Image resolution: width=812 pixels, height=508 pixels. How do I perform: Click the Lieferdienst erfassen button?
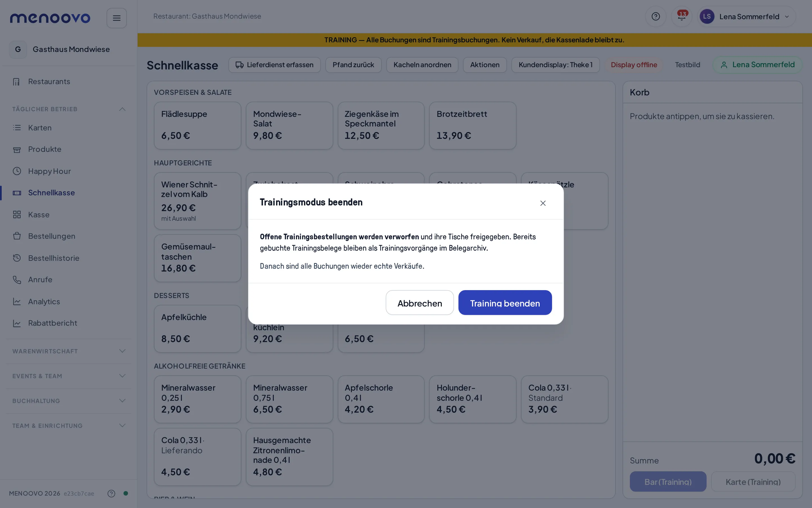pos(274,65)
